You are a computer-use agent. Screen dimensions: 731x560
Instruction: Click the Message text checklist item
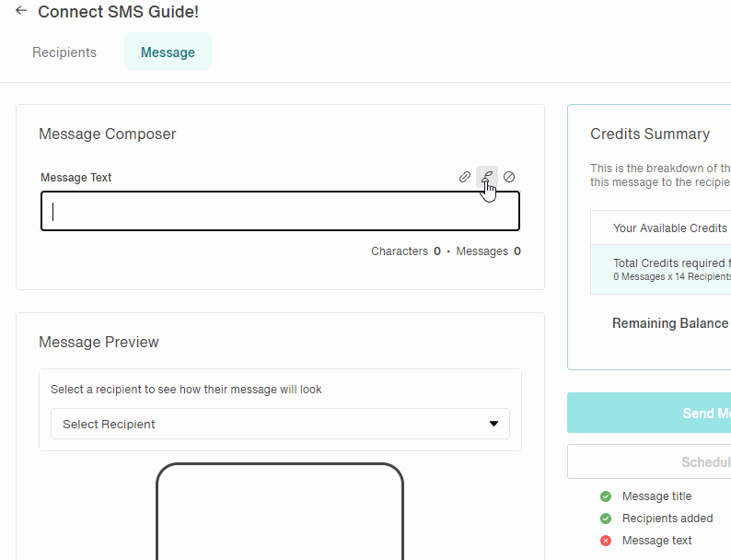pyautogui.click(x=656, y=541)
